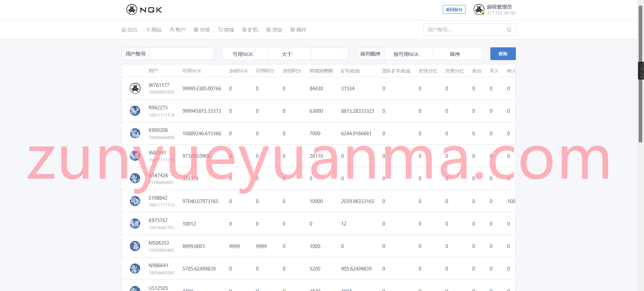Screen dimensions: 644x291
Task: Click the 团队矿机收益 column header
Action: [x=396, y=71]
